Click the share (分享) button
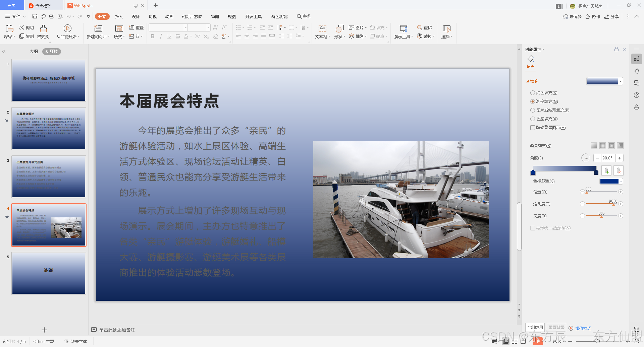644x347 pixels. pyautogui.click(x=611, y=16)
